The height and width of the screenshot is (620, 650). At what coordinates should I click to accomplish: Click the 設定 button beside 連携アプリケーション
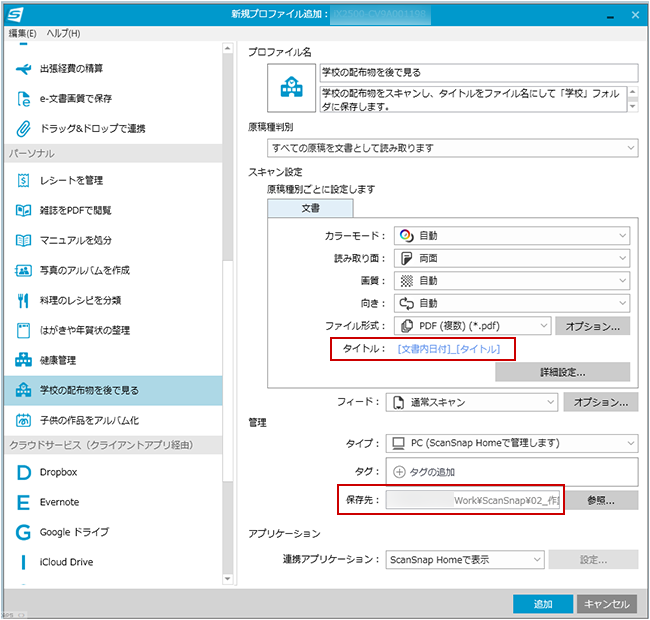[x=593, y=560]
